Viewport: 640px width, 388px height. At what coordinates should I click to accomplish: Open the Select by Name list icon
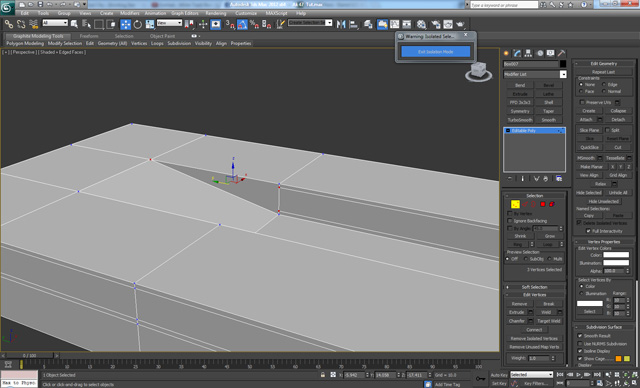(87, 24)
